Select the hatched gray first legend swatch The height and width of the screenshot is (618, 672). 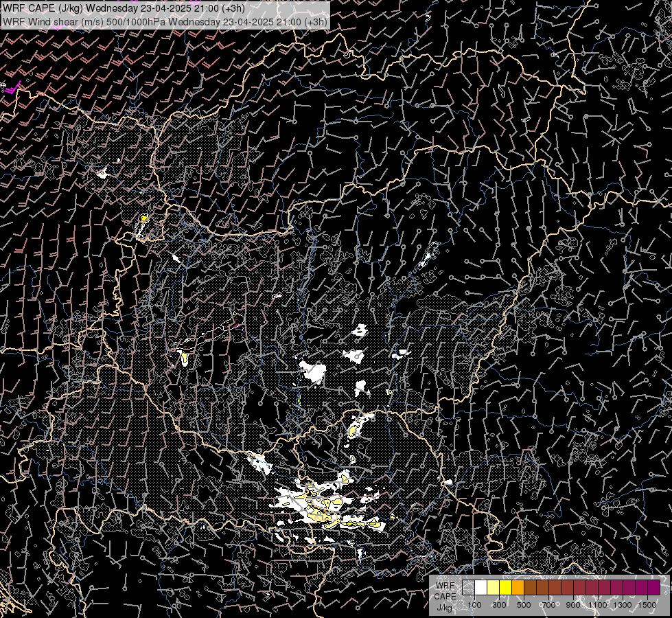[x=468, y=588]
